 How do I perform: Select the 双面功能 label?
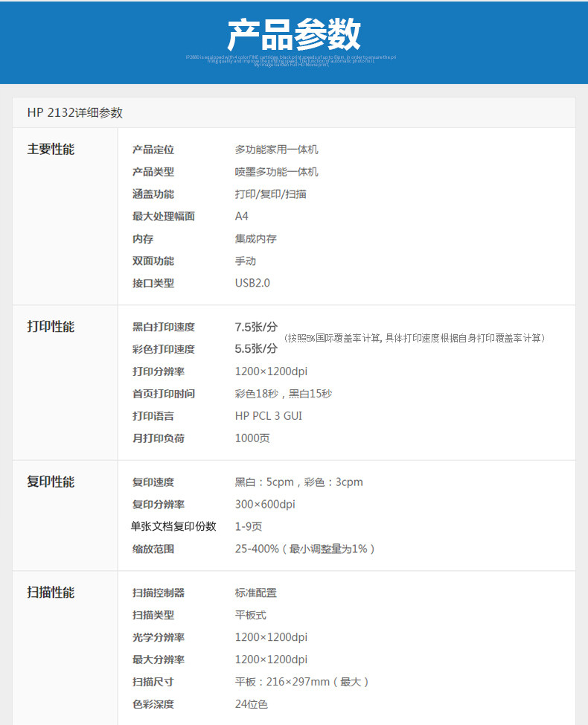pyautogui.click(x=153, y=261)
